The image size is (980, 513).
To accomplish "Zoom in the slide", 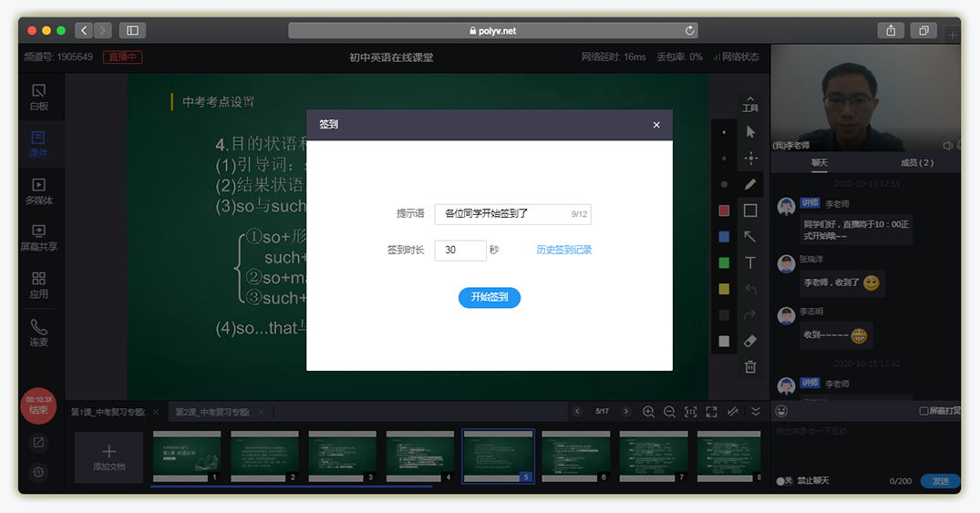I will 649,412.
